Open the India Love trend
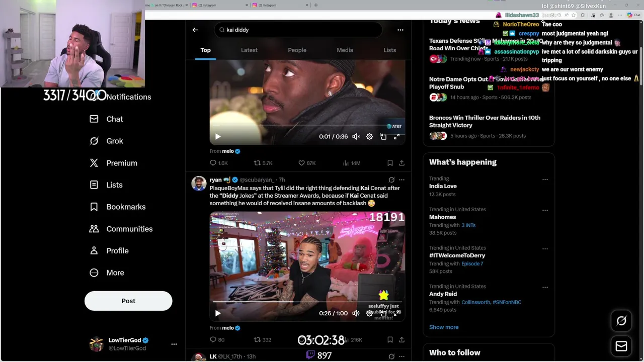Screen dimensions: 644x362 point(443,186)
